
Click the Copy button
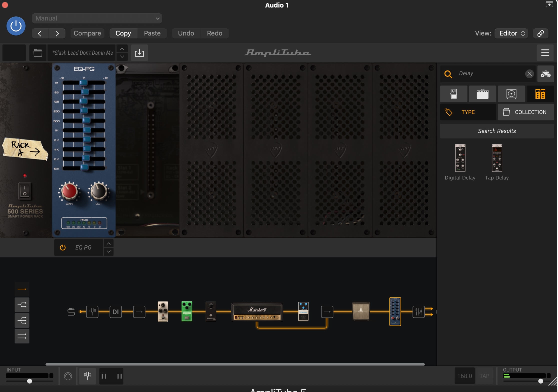click(123, 33)
